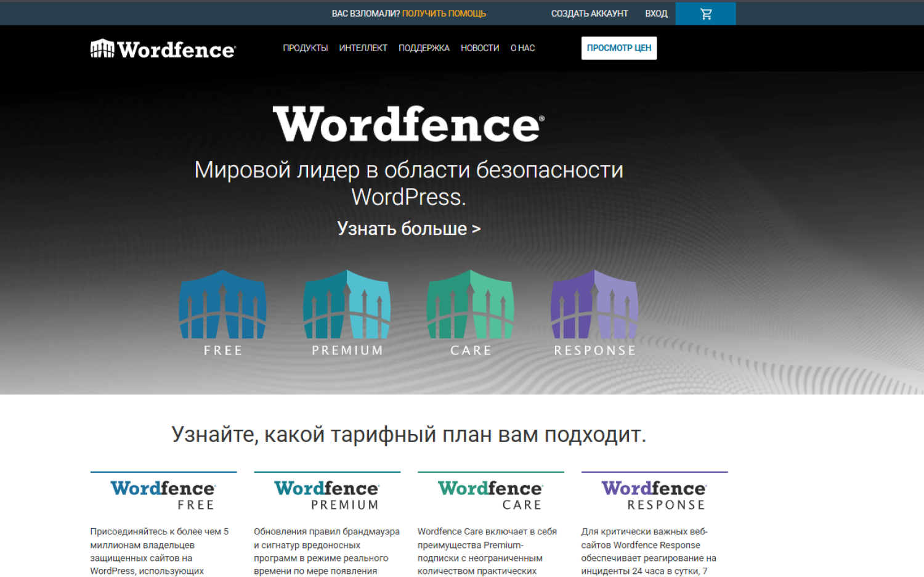Open the Интеллект menu
924x577 pixels.
click(x=363, y=48)
